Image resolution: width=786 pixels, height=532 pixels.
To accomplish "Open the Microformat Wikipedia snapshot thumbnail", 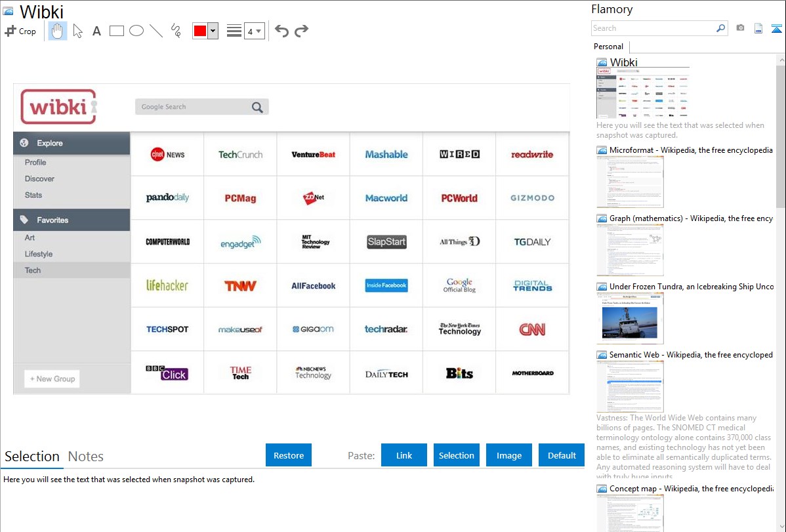I will 630,182.
